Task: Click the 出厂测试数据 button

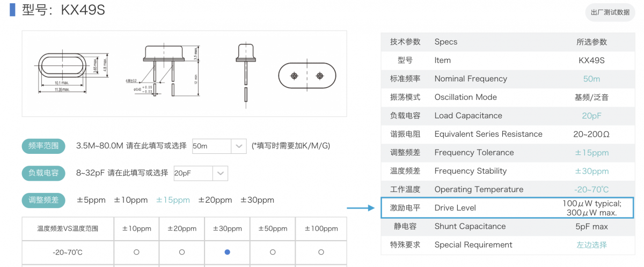Action: coord(610,12)
